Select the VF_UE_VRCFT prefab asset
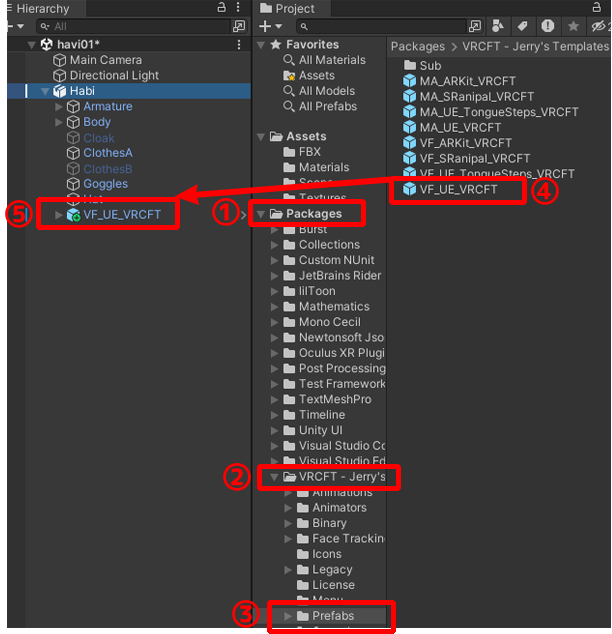612x634 pixels. coord(459,189)
